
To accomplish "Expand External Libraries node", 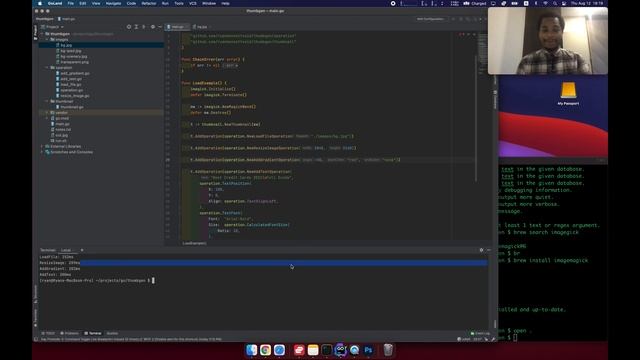I will pyautogui.click(x=42, y=146).
